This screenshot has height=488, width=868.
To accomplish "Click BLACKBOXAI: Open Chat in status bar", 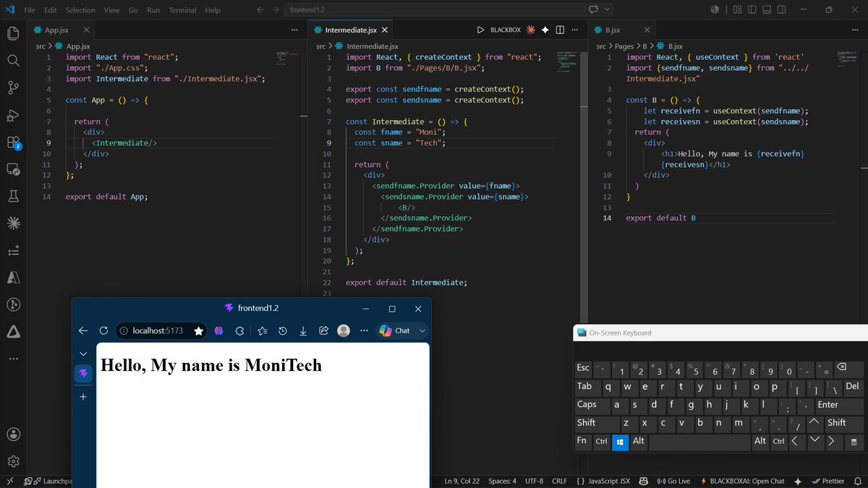I will click(741, 481).
